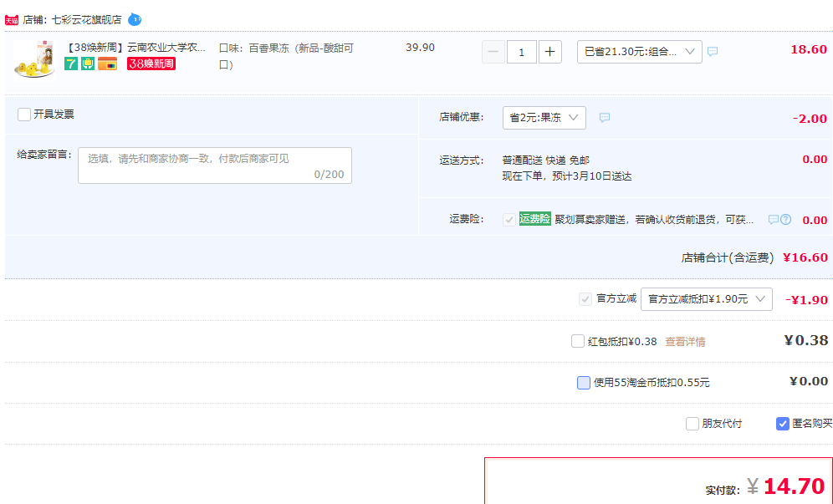Click comment icon beside 省2元:果冻 dropdown

click(x=605, y=117)
